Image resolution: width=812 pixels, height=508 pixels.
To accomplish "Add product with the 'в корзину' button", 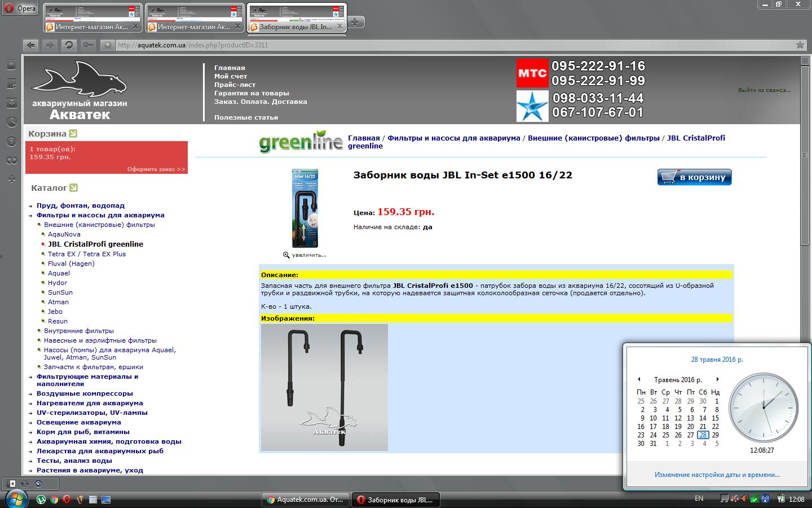I will coord(694,177).
